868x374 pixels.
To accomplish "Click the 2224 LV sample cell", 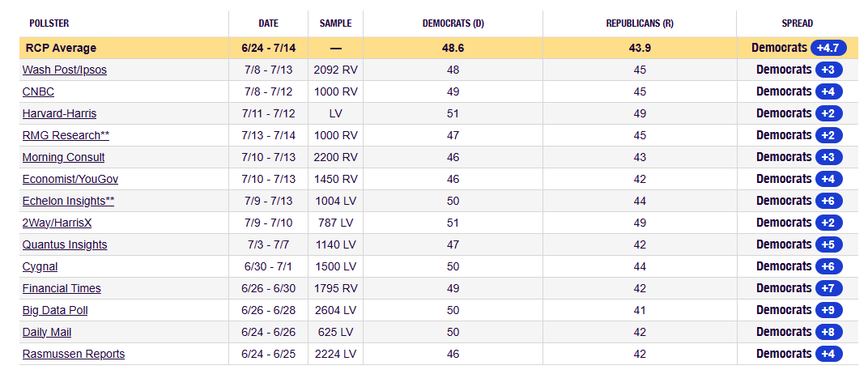I will (x=335, y=354).
